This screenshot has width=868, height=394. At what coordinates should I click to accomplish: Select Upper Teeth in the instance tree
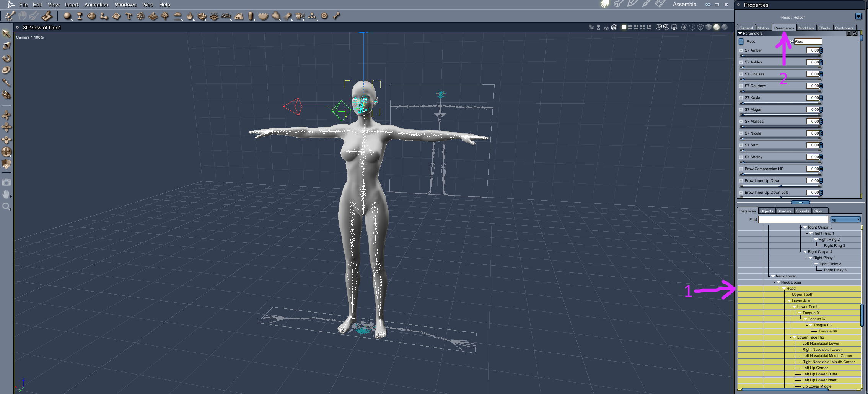pyautogui.click(x=802, y=295)
